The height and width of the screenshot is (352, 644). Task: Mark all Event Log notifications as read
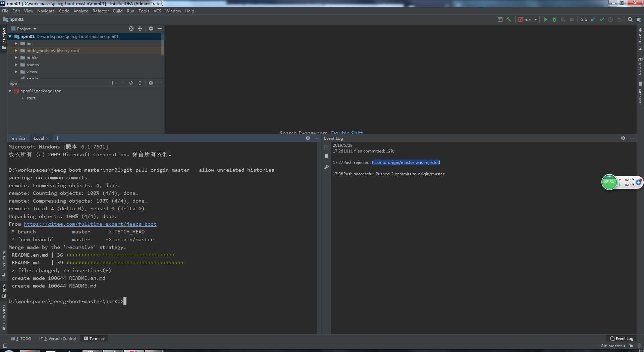pos(326,147)
